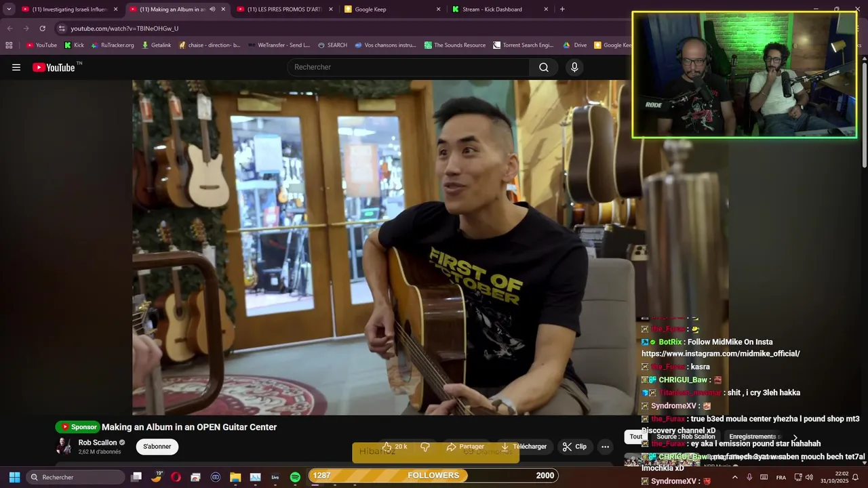Screen dimensions: 868x488
Task: Go back with the browser back arrow
Action: [x=9, y=28]
